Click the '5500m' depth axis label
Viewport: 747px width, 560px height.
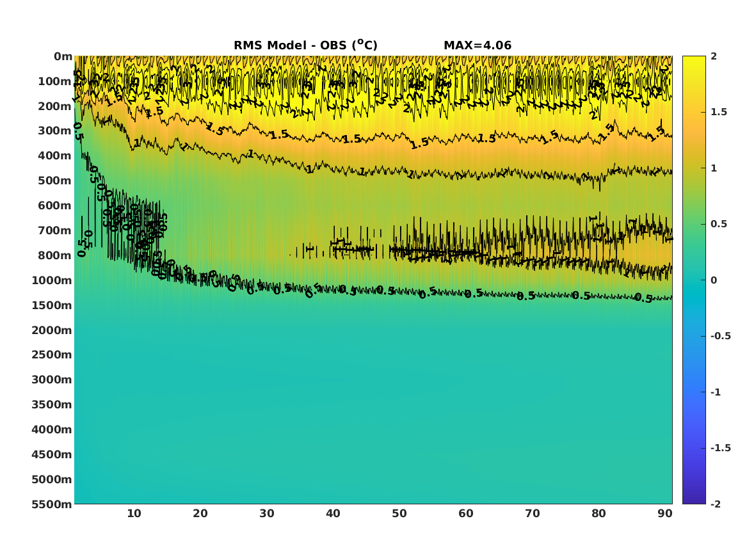(x=52, y=504)
